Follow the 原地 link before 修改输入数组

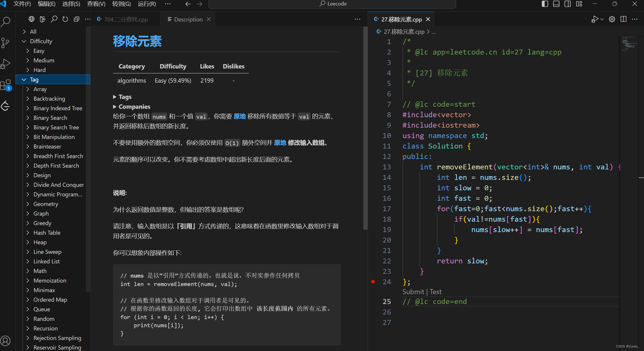[280, 143]
